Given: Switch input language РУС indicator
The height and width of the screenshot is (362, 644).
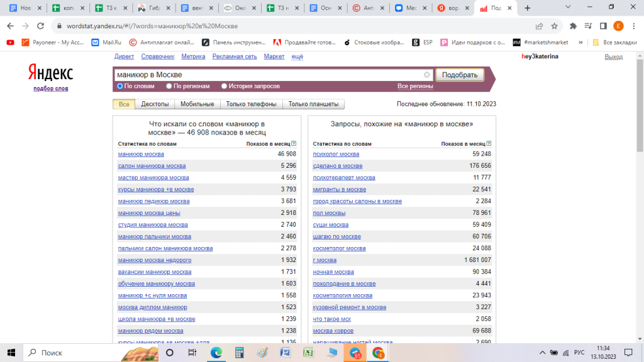Looking at the screenshot, I should click(x=579, y=353).
